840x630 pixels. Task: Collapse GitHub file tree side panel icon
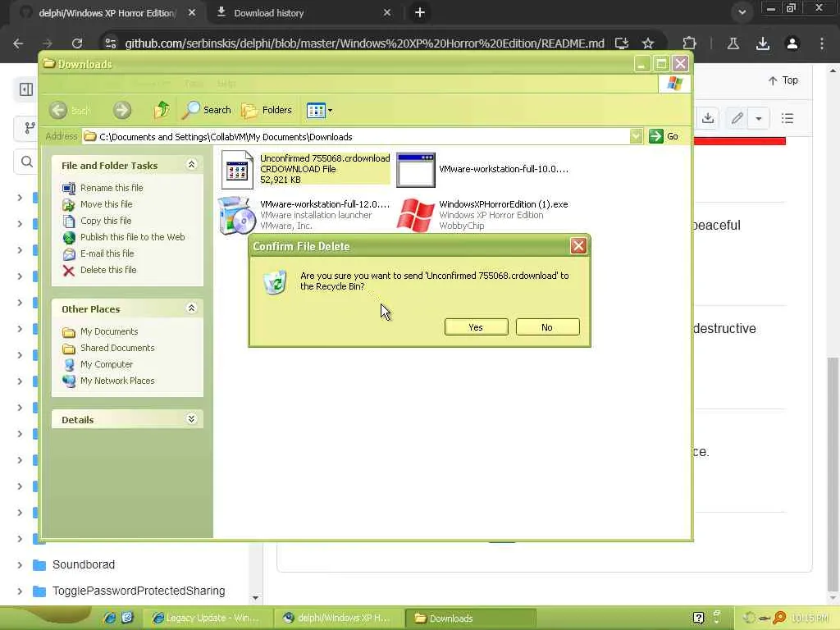click(x=25, y=89)
